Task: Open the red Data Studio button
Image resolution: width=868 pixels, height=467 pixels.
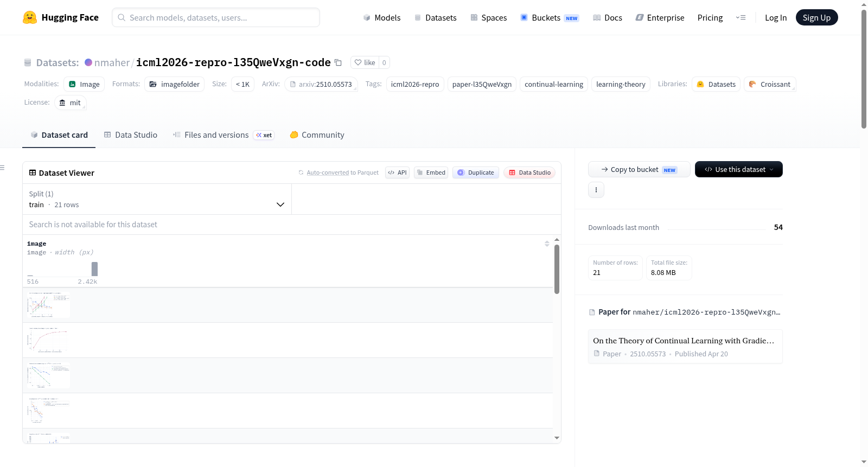Action: tap(529, 172)
